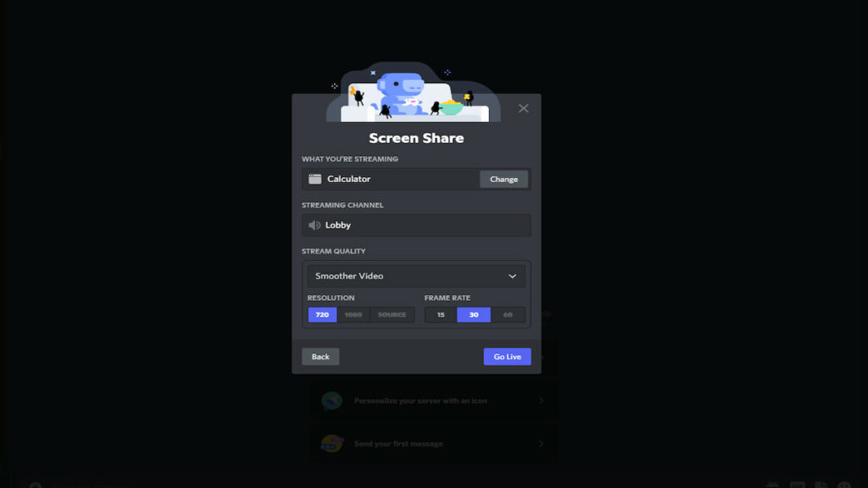
Task: Select 1080 resolution option
Action: pos(353,314)
